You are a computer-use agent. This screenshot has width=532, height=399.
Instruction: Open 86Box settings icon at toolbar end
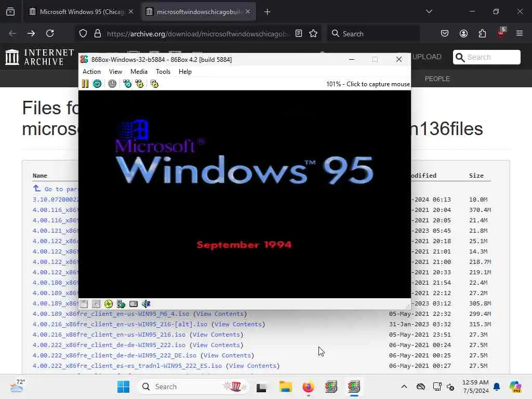pos(154,84)
